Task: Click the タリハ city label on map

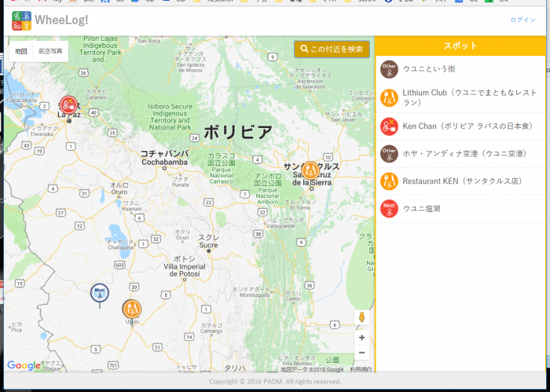Action: tap(235, 368)
